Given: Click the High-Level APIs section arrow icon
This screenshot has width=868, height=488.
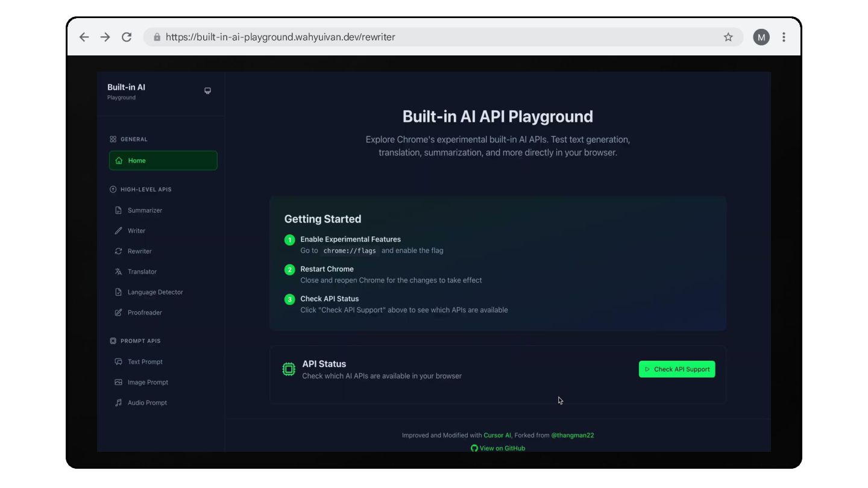Looking at the screenshot, I should 113,189.
